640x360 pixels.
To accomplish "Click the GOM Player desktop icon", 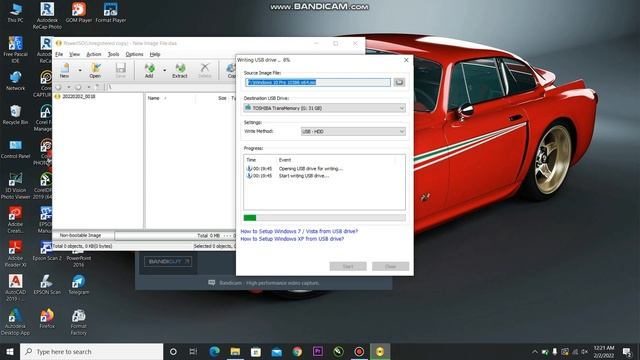I will coord(79,13).
